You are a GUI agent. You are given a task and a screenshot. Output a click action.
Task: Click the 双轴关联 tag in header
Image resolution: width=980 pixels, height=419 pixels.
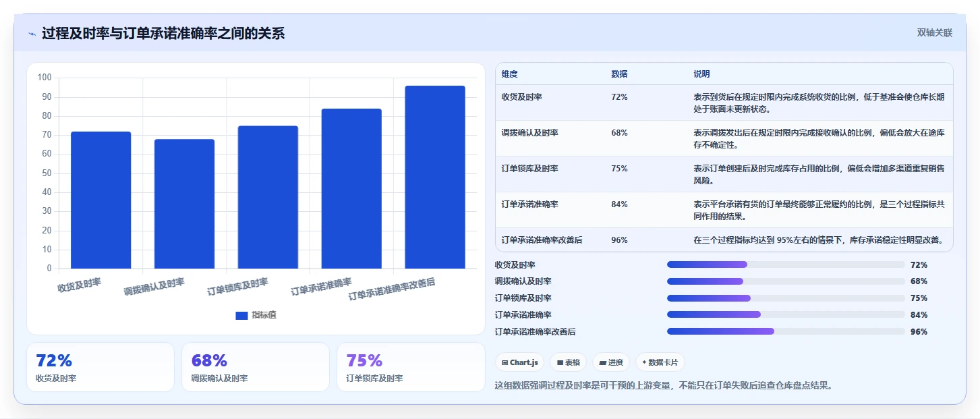coord(934,32)
